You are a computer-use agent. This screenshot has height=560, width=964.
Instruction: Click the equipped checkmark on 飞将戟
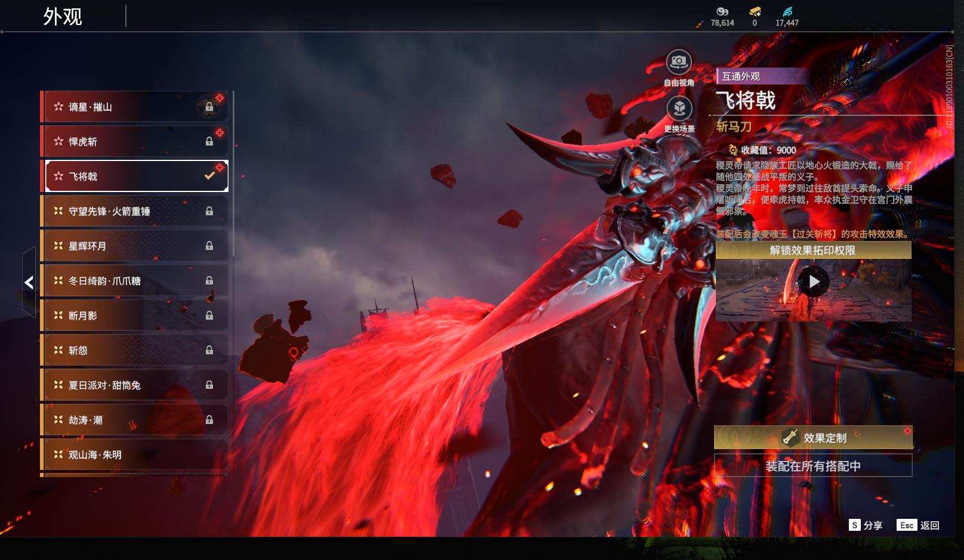209,176
